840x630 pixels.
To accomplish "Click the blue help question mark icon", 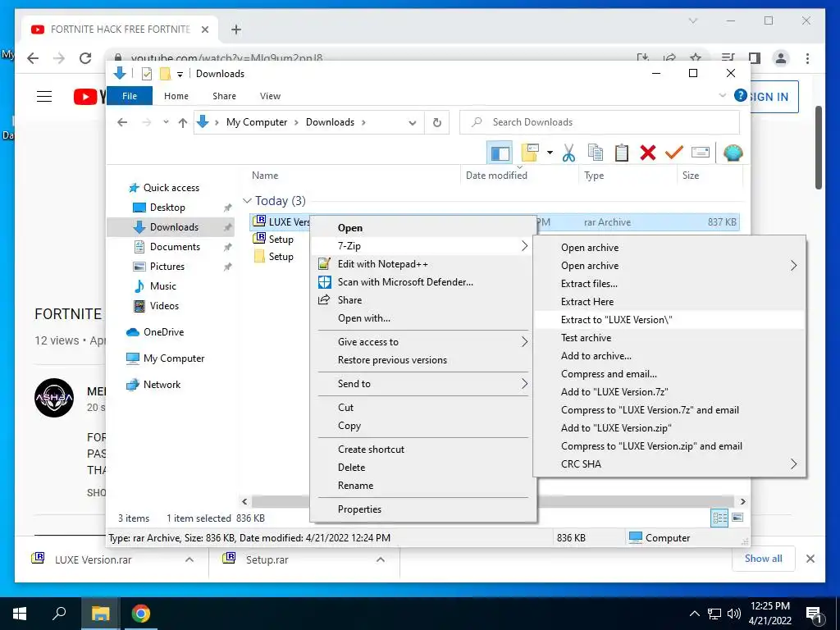I will 741,95.
